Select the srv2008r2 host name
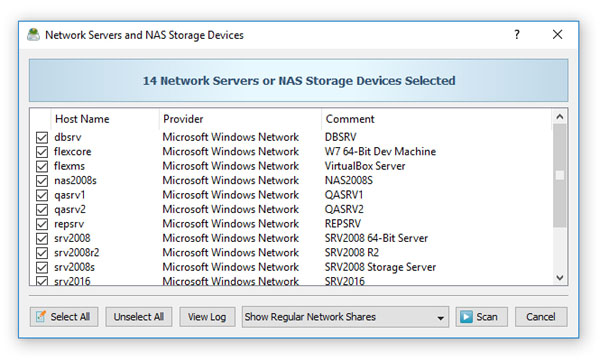The image size is (600, 361). click(x=77, y=253)
